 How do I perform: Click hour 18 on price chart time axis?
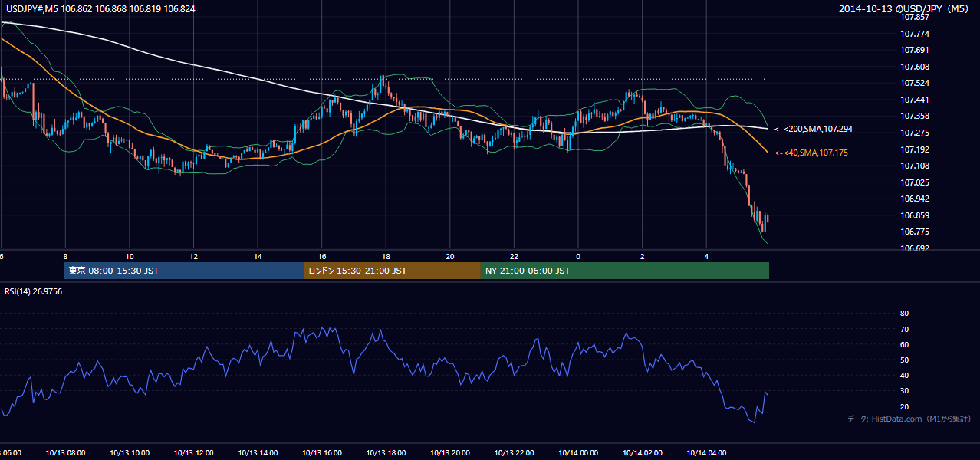(x=386, y=256)
